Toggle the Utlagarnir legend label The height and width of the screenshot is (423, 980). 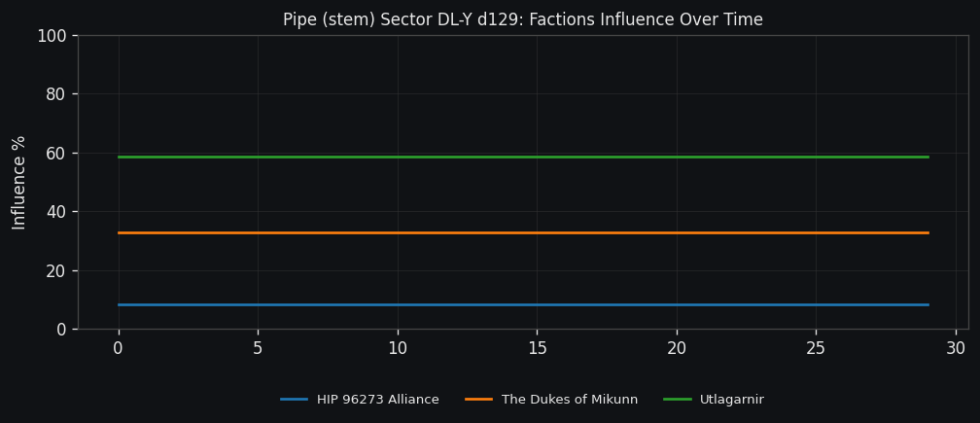click(x=731, y=400)
